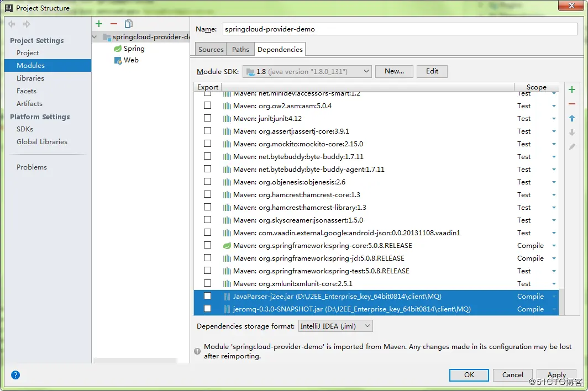
Task: Add a dependency with the green plus
Action: [x=571, y=89]
